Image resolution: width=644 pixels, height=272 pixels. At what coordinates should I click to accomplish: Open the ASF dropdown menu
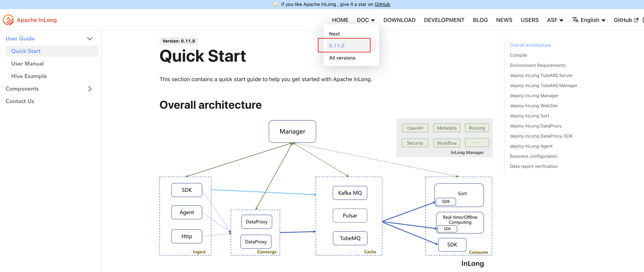[555, 20]
